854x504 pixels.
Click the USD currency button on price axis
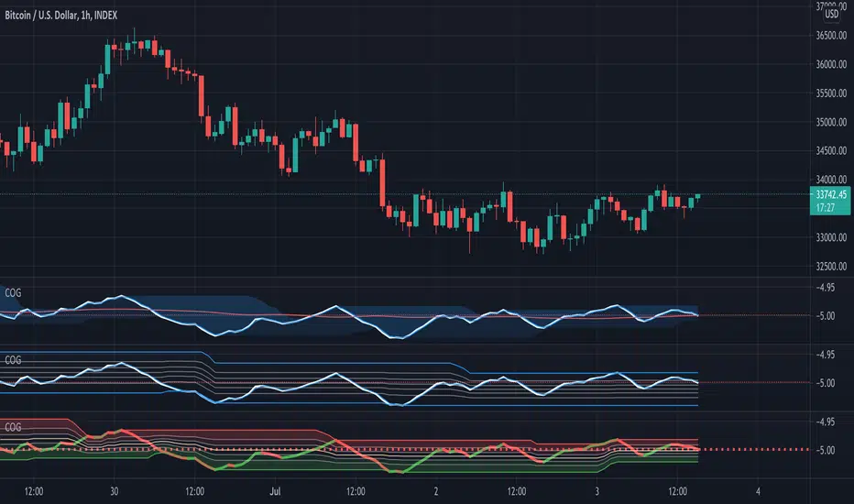[831, 14]
